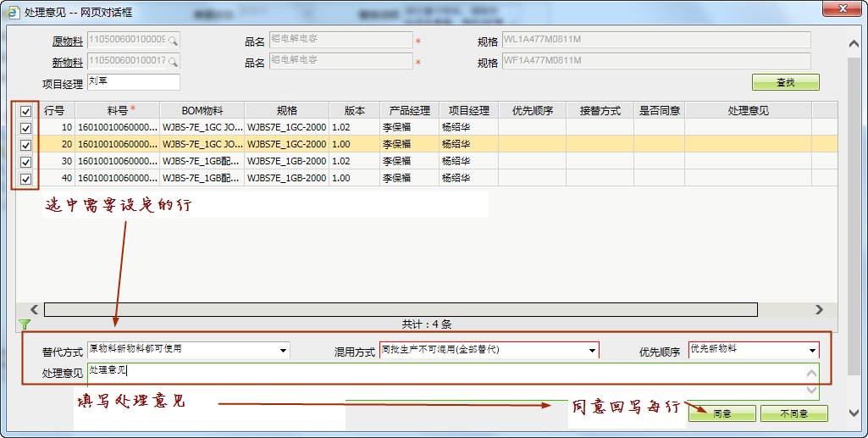868x438 pixels.
Task: Click the grid's left scroll arrow
Action: 35,310
